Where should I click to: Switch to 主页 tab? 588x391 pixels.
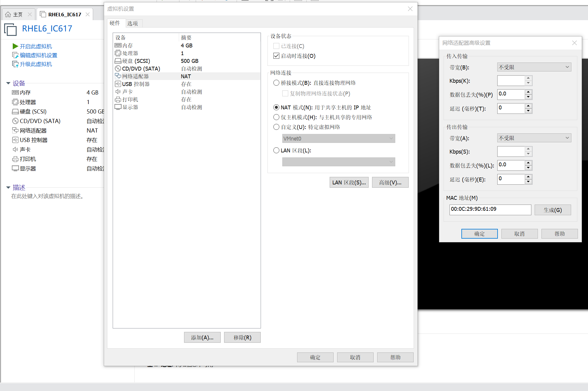coord(18,14)
